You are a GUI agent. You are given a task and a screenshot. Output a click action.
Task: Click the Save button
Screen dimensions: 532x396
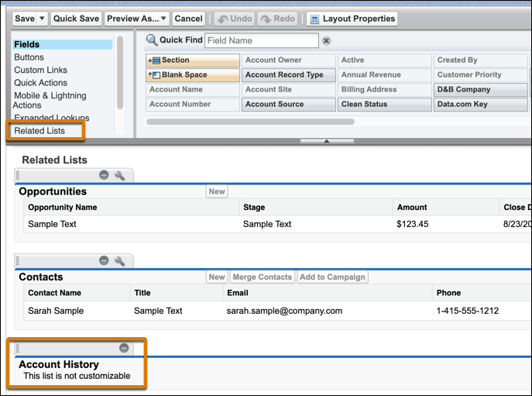25,19
